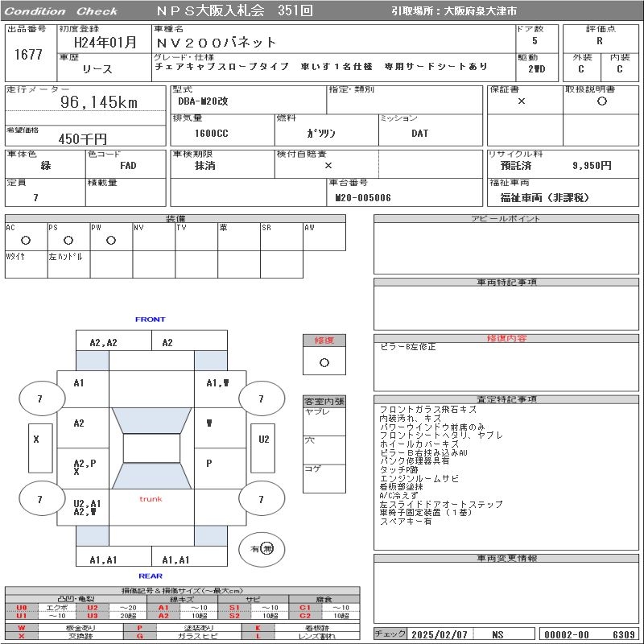Viewport: 644px width, 644px height.
Task: Select the inspection status 抹消
Action: point(205,166)
